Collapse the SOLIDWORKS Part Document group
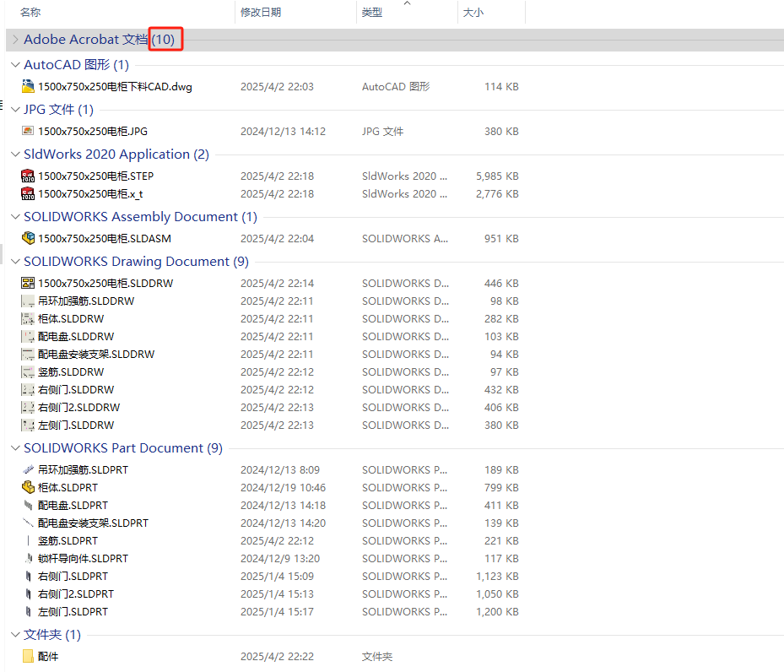784x672 pixels. coord(15,447)
